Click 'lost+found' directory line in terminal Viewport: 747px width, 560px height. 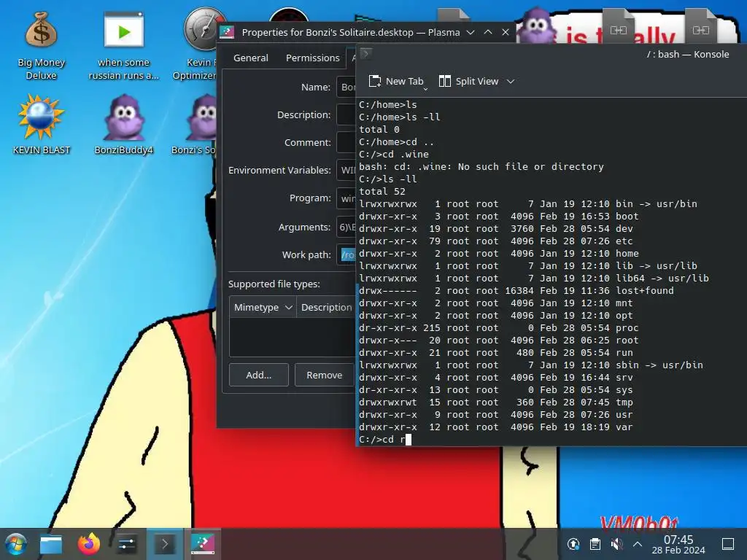click(516, 290)
